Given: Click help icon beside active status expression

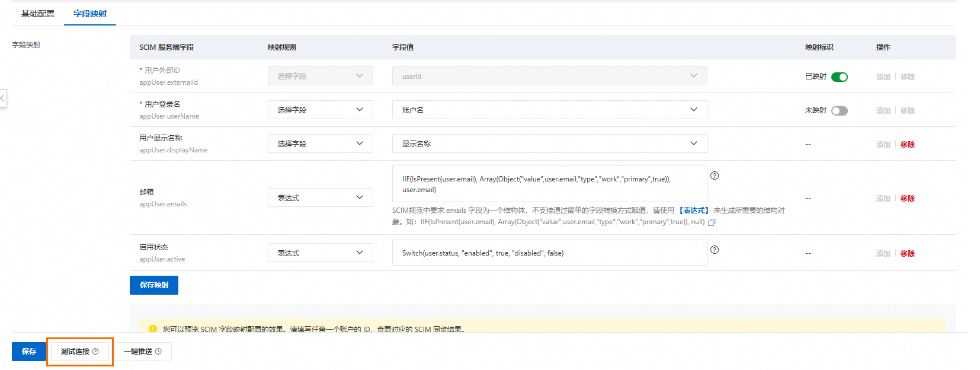Looking at the screenshot, I should (x=715, y=250).
